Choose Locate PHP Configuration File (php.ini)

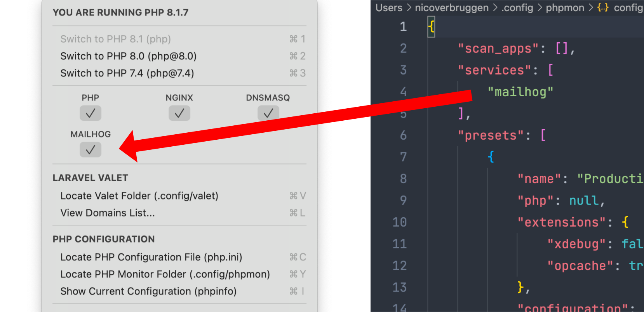coord(179,257)
